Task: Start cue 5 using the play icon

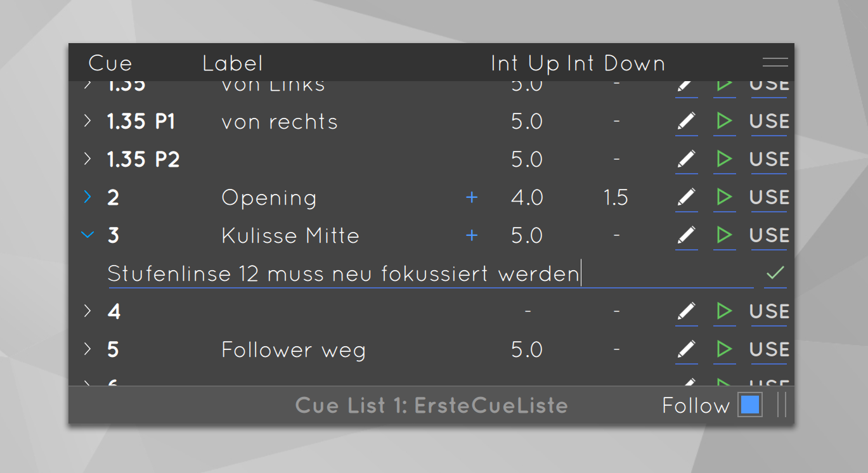Action: (x=724, y=349)
